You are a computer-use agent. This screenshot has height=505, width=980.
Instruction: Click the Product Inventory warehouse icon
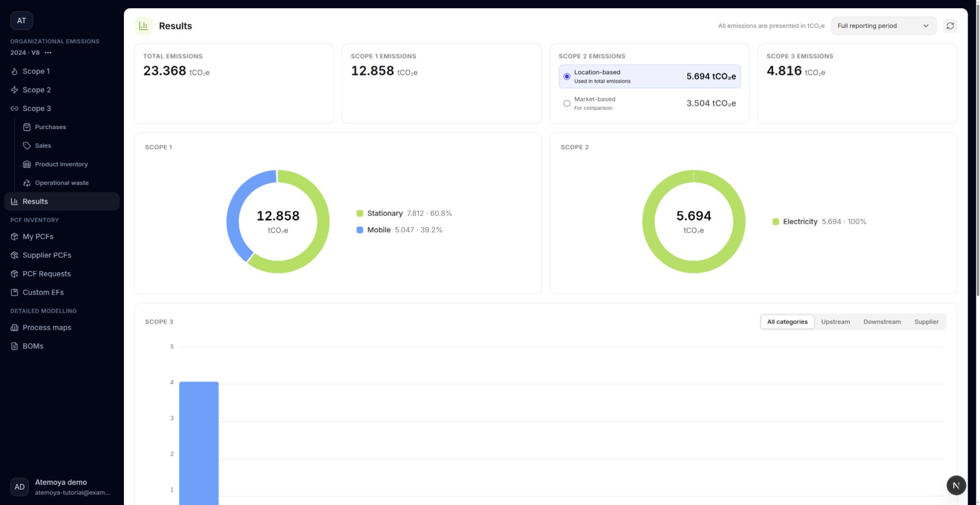point(27,164)
